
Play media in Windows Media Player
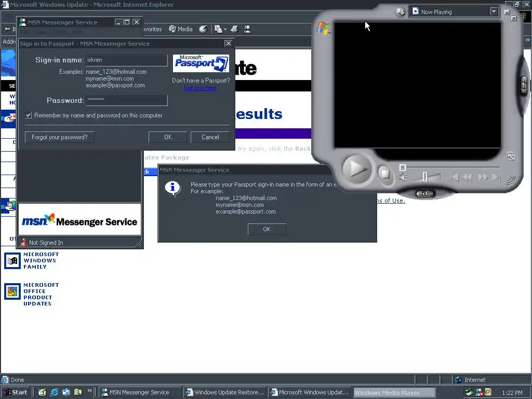[x=356, y=168]
